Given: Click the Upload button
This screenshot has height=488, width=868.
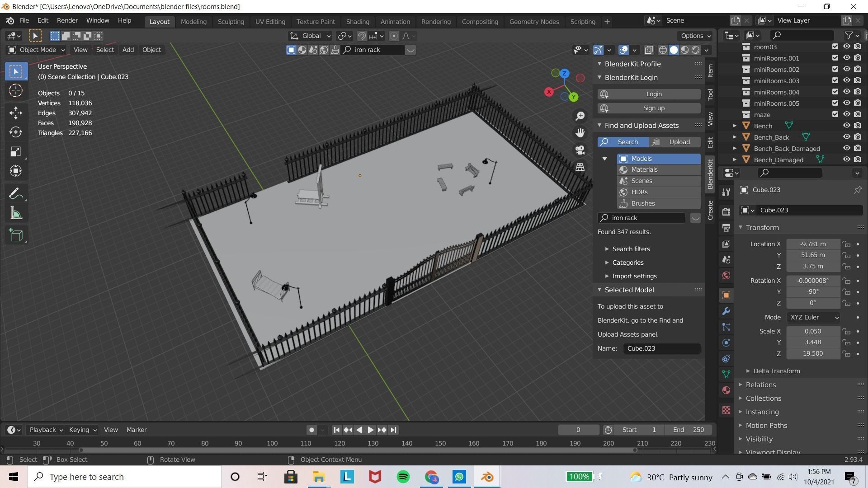Looking at the screenshot, I should pos(675,142).
